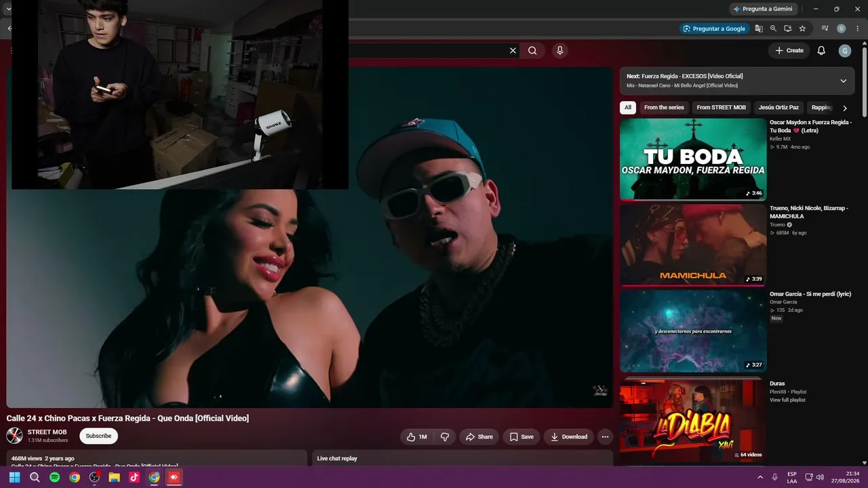Select the From STREET MOB chip
The height and width of the screenshot is (488, 868).
[x=721, y=107]
